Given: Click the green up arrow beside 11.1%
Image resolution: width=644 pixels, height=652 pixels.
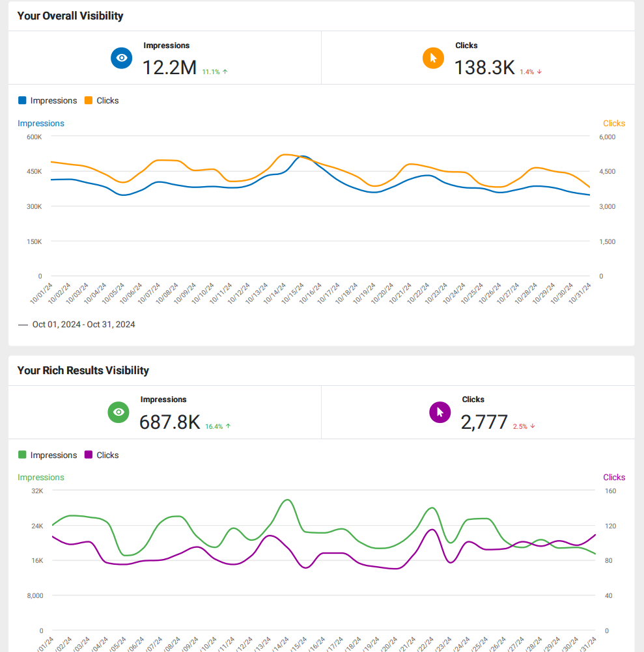Looking at the screenshot, I should click(225, 72).
